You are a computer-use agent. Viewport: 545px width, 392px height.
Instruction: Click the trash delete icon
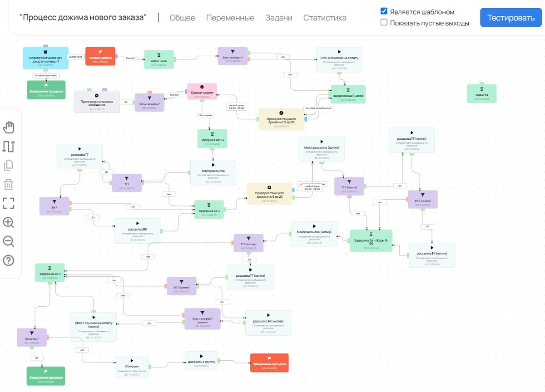pyautogui.click(x=9, y=184)
